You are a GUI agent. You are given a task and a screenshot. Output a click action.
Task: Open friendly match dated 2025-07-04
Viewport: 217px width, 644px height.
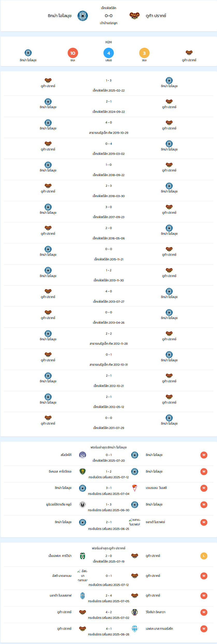point(109,490)
